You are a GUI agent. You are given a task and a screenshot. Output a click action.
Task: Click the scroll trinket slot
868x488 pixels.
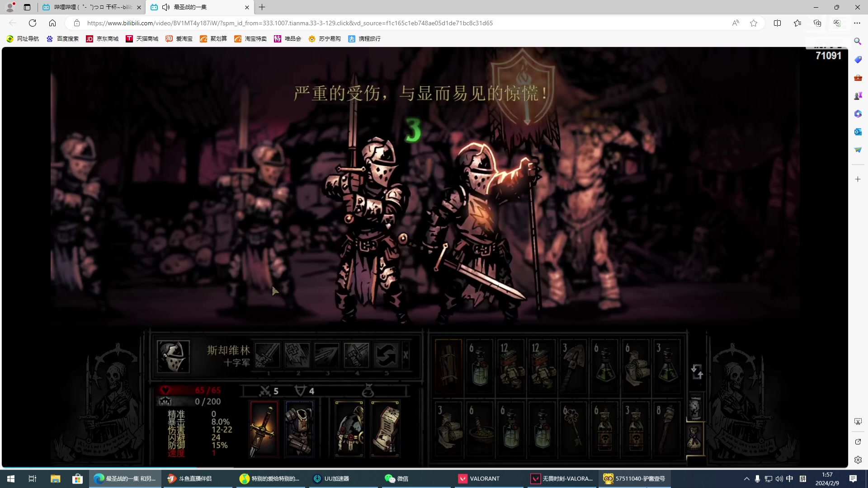[385, 428]
